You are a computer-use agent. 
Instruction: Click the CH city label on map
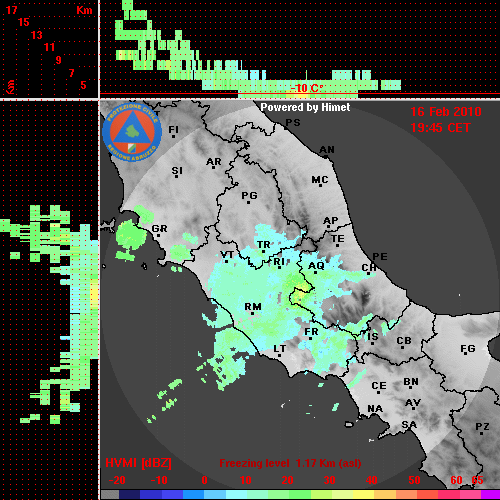pos(369,267)
